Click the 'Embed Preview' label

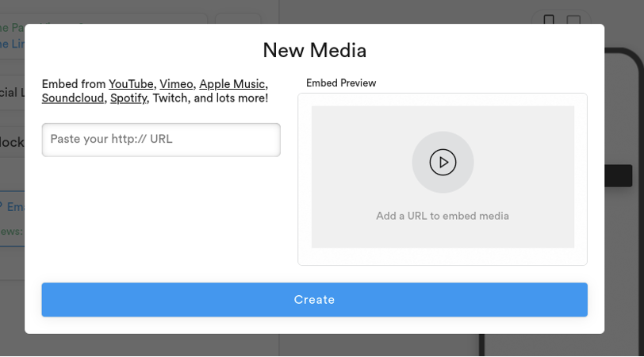341,83
